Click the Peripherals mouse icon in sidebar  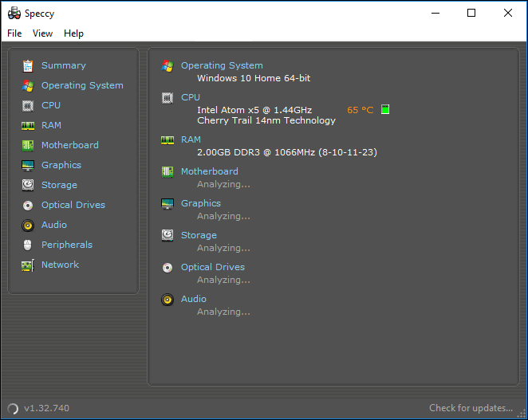point(28,245)
